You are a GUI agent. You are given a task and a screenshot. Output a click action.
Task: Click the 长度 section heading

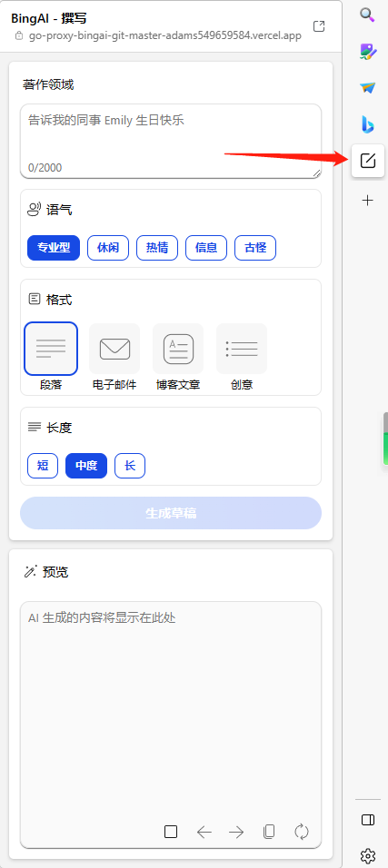pos(59,428)
